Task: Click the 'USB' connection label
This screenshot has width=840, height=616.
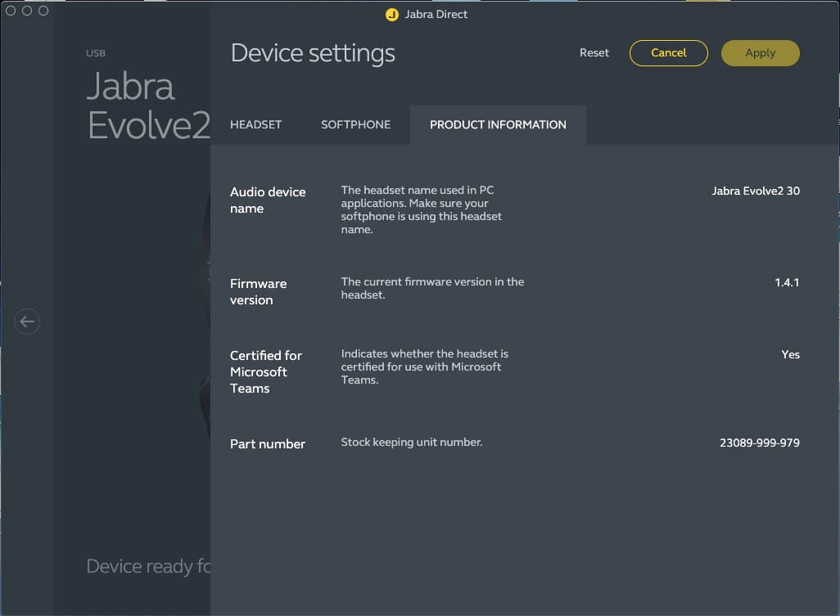Action: point(96,53)
